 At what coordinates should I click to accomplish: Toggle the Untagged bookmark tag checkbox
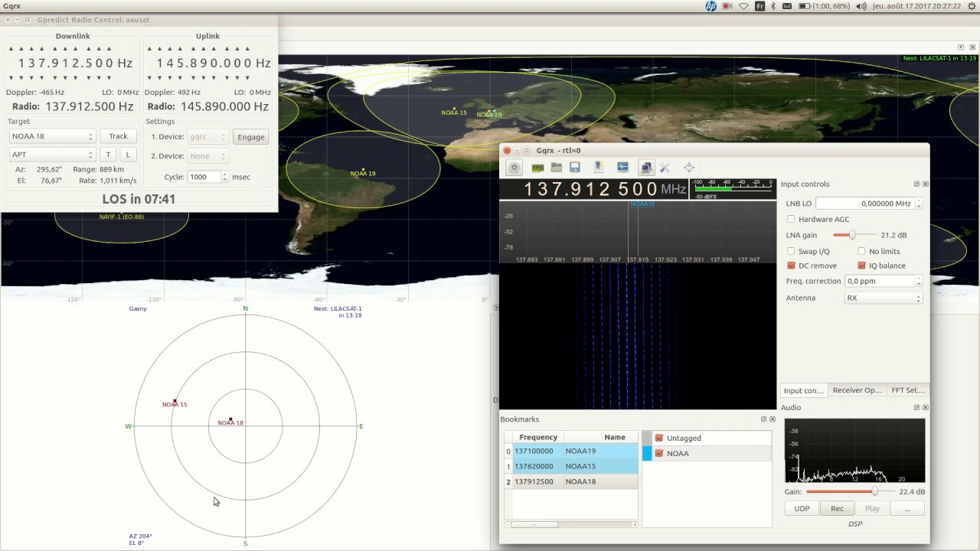point(659,438)
